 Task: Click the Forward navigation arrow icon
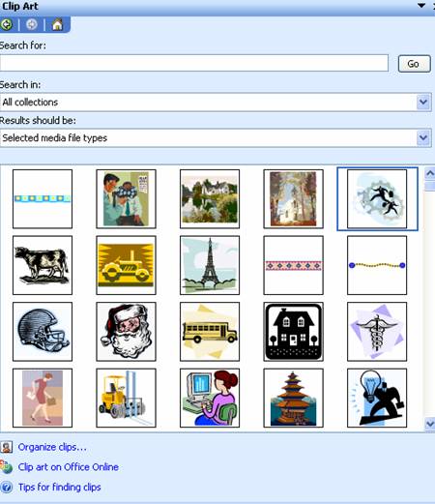(x=32, y=24)
